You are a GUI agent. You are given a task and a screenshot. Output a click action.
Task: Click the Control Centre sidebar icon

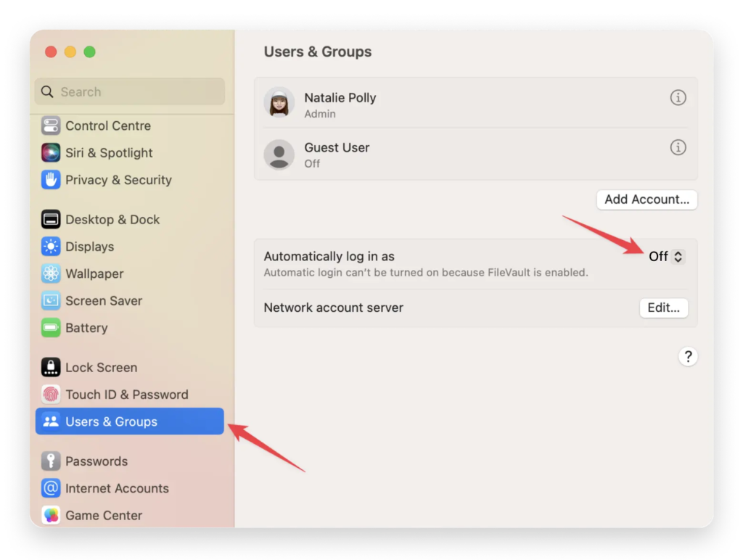(x=51, y=125)
